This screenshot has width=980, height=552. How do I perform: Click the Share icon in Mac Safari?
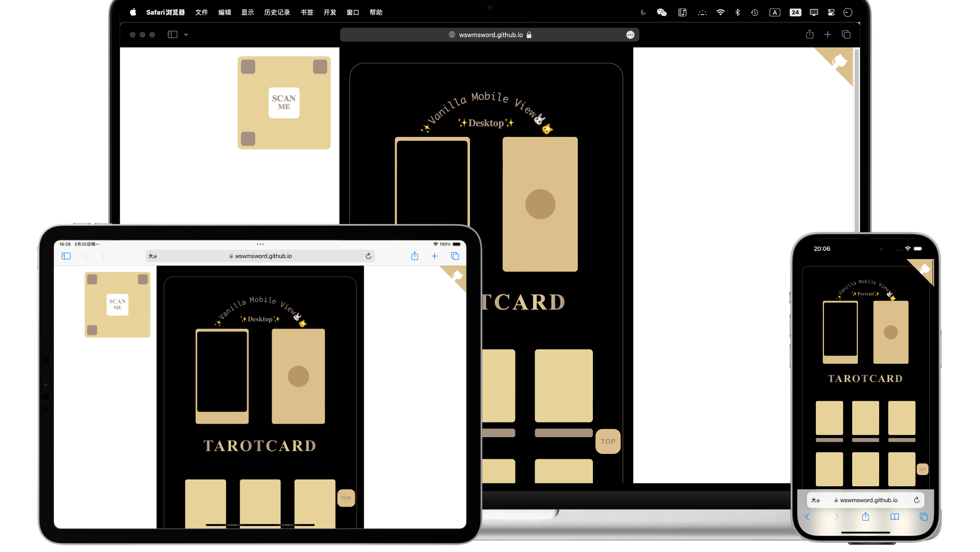click(810, 34)
